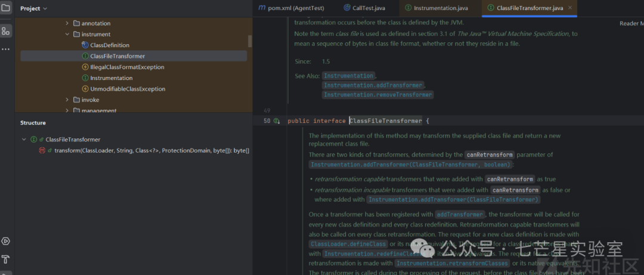Image resolution: width=644 pixels, height=275 pixels.
Task: Collapse the instrument folder
Action: [x=67, y=34]
